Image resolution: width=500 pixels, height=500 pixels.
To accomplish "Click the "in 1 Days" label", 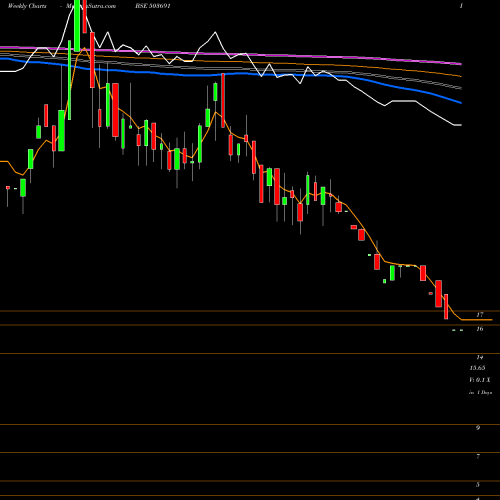I will (x=480, y=393).
